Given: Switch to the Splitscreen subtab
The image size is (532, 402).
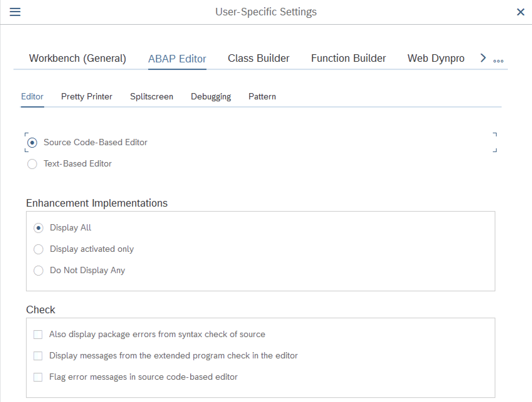Looking at the screenshot, I should tap(152, 97).
